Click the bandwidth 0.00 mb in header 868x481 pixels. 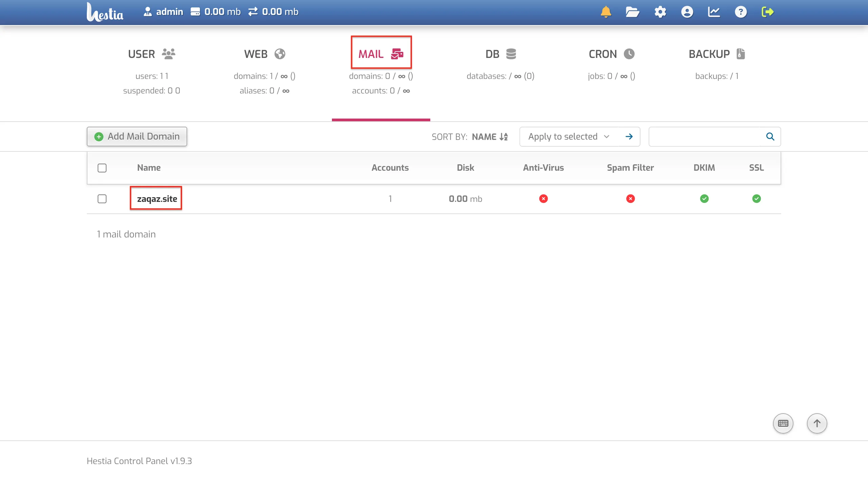[273, 12]
